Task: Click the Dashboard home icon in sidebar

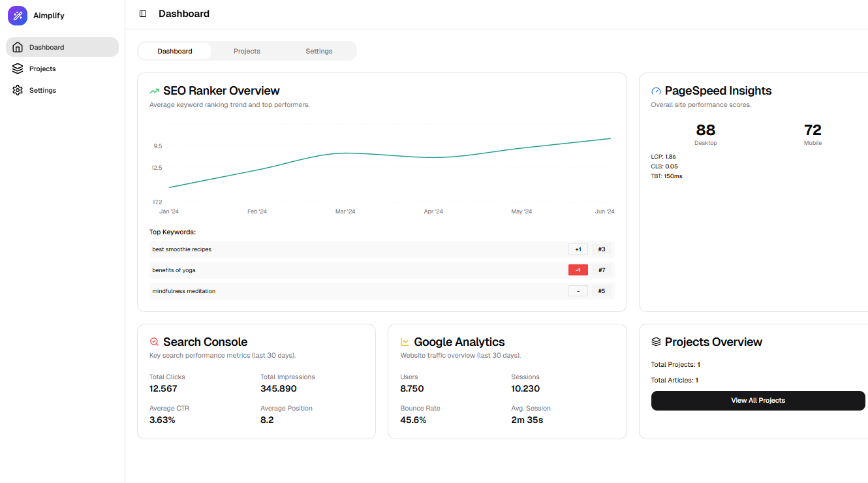Action: click(x=18, y=47)
